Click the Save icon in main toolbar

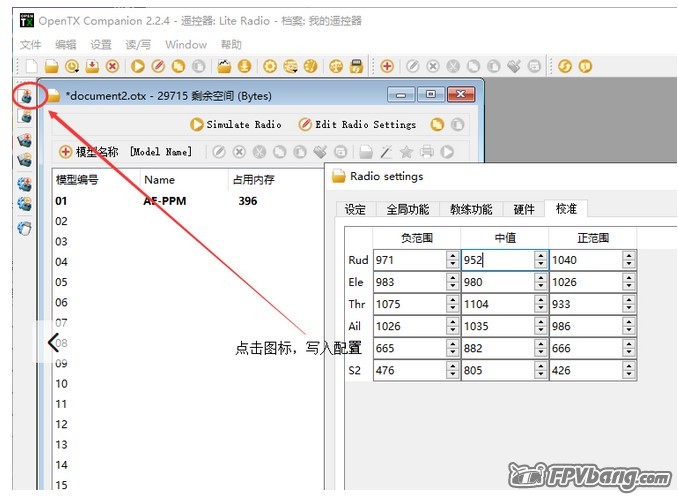92,66
